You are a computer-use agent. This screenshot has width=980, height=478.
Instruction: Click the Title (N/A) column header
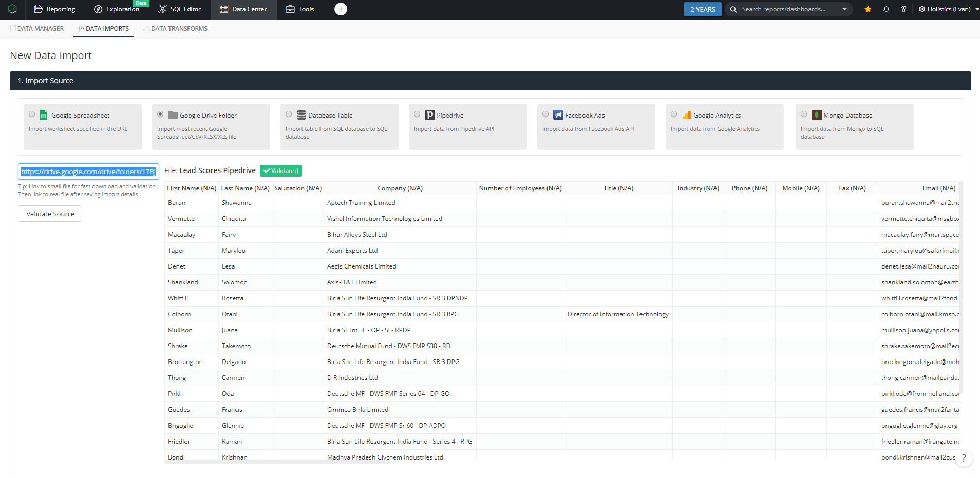618,188
